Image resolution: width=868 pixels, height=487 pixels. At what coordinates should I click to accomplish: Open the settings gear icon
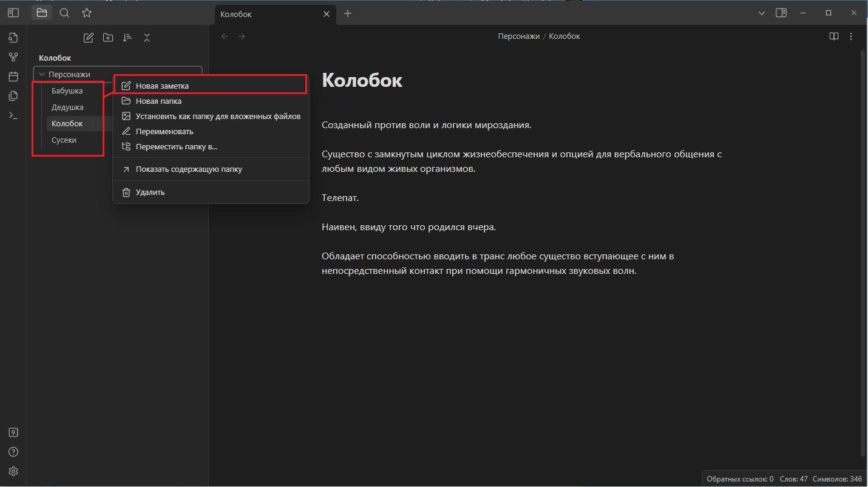[x=13, y=471]
